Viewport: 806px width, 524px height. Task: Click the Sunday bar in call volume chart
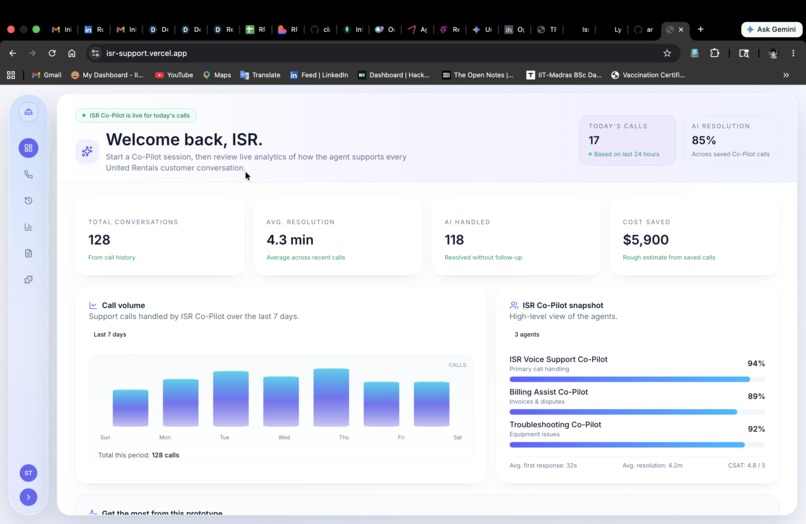131,408
